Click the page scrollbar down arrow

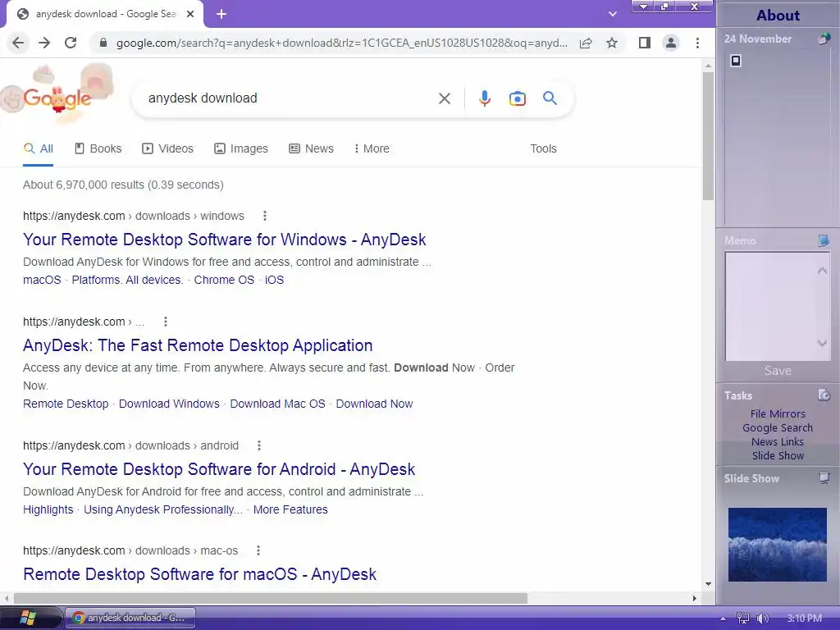[708, 584]
